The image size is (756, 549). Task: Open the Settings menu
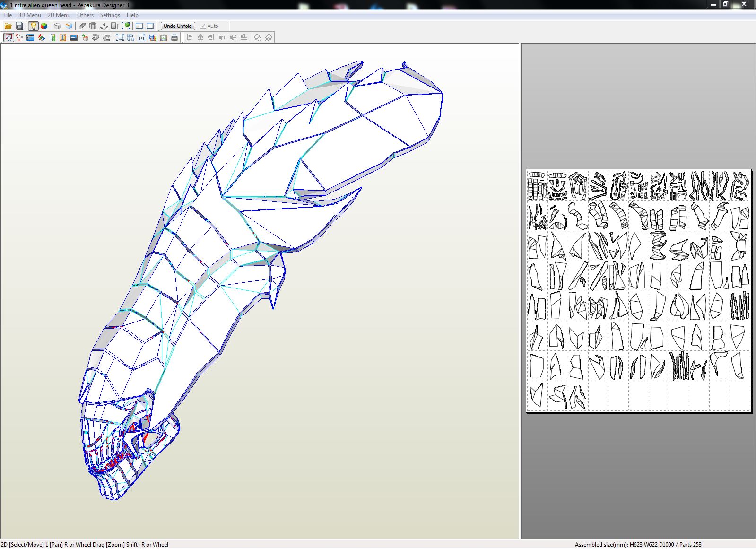(x=110, y=15)
